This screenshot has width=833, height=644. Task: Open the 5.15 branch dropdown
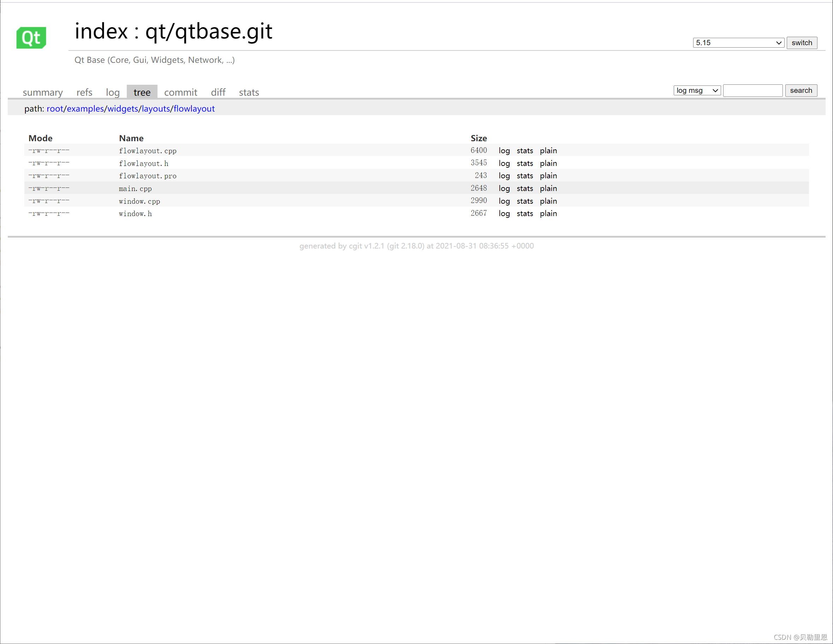pos(738,43)
